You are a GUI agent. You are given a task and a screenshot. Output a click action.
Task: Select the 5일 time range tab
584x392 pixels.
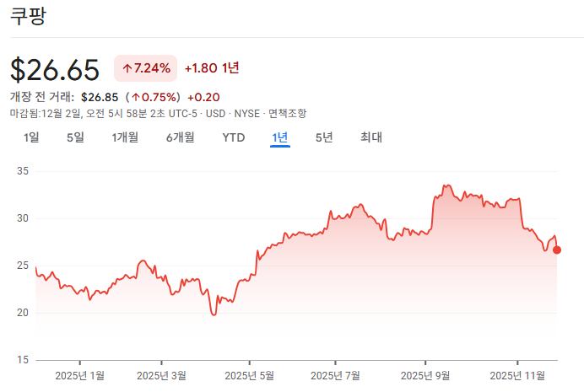(75, 137)
